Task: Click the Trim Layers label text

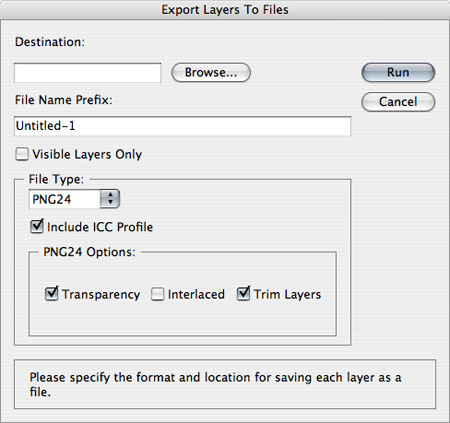Action: 287,294
